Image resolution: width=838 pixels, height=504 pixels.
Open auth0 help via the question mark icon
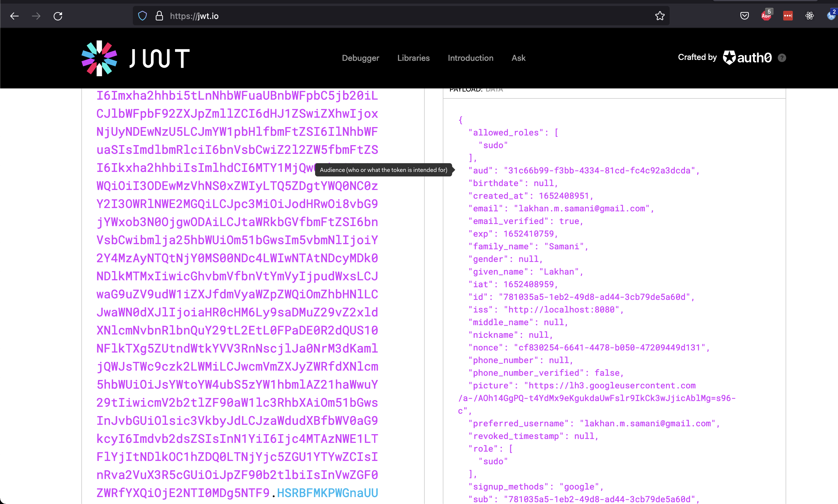tap(782, 58)
